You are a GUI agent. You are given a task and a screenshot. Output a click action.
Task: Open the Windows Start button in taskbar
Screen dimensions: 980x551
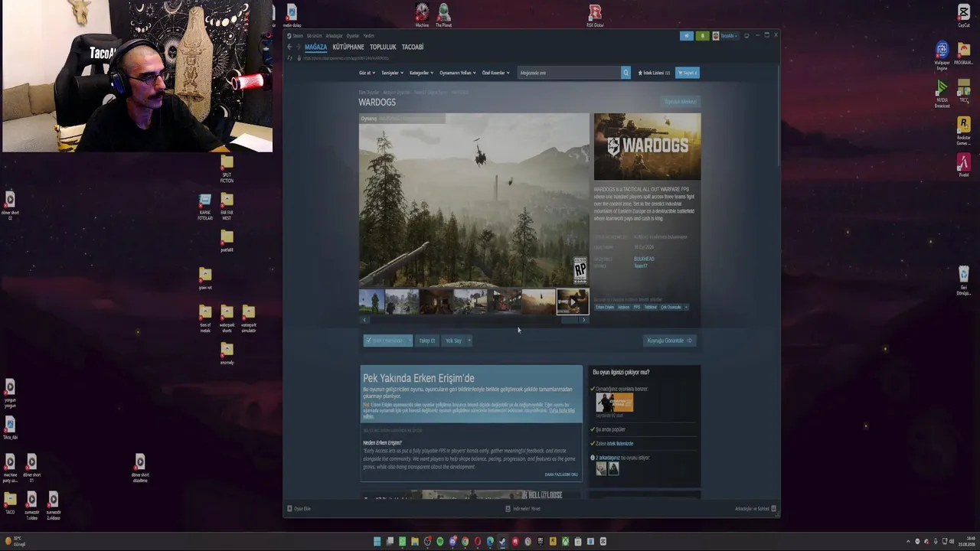tap(377, 542)
